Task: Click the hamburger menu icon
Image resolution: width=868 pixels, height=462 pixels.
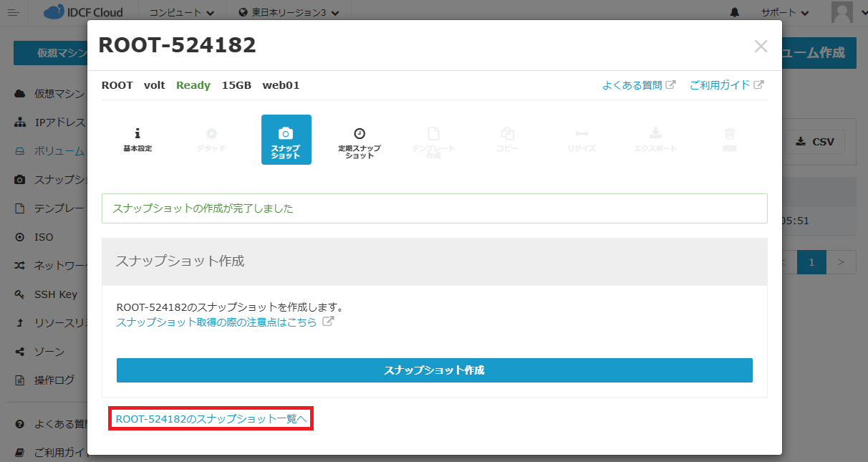Action: (x=13, y=13)
